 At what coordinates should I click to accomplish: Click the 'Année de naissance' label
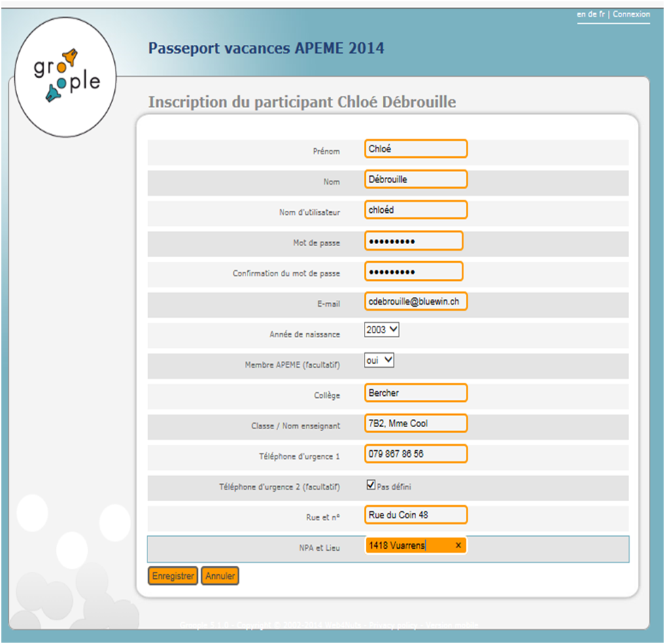point(305,335)
